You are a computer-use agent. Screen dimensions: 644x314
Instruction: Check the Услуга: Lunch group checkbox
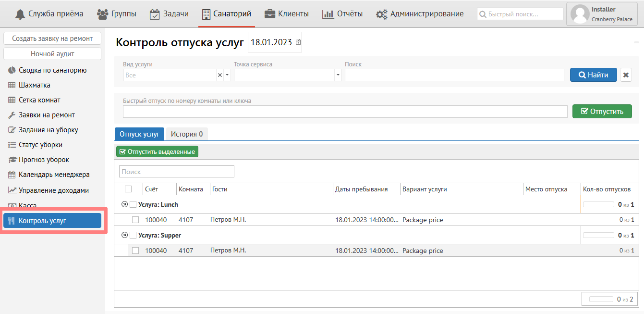[133, 204]
